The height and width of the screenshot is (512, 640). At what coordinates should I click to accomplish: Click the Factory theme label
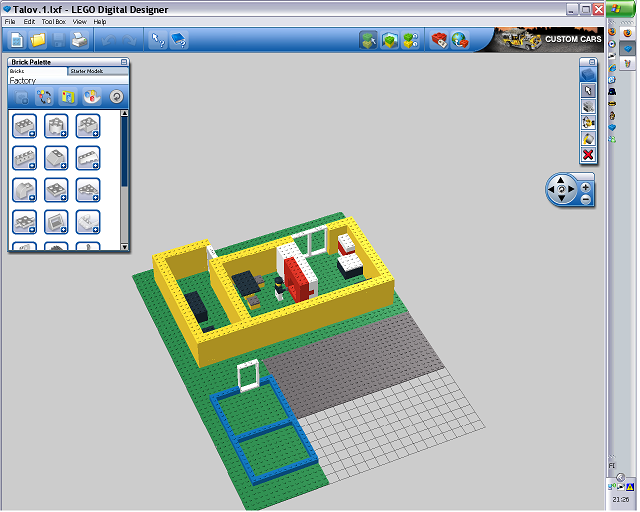(23, 80)
